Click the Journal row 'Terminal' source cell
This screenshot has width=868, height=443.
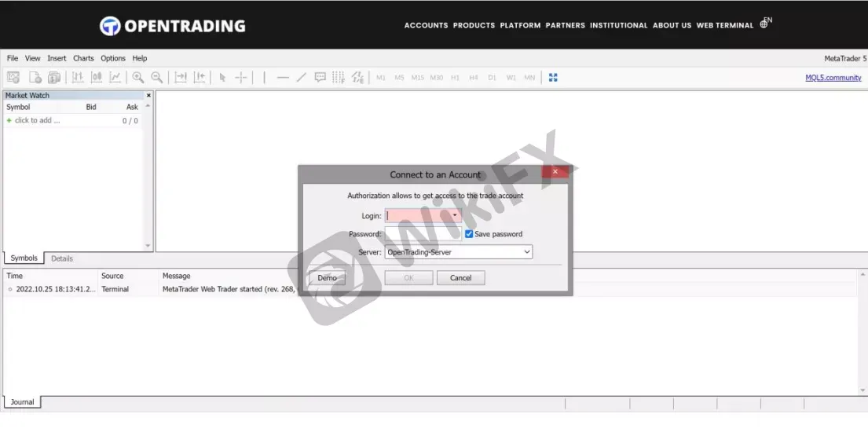(x=115, y=289)
